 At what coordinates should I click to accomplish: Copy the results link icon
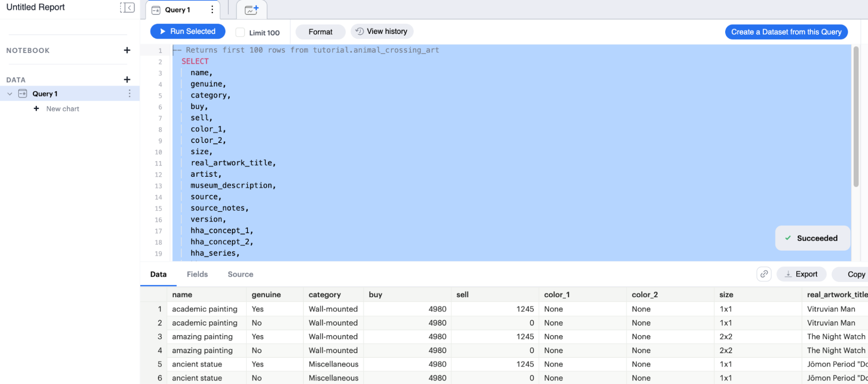click(x=764, y=274)
